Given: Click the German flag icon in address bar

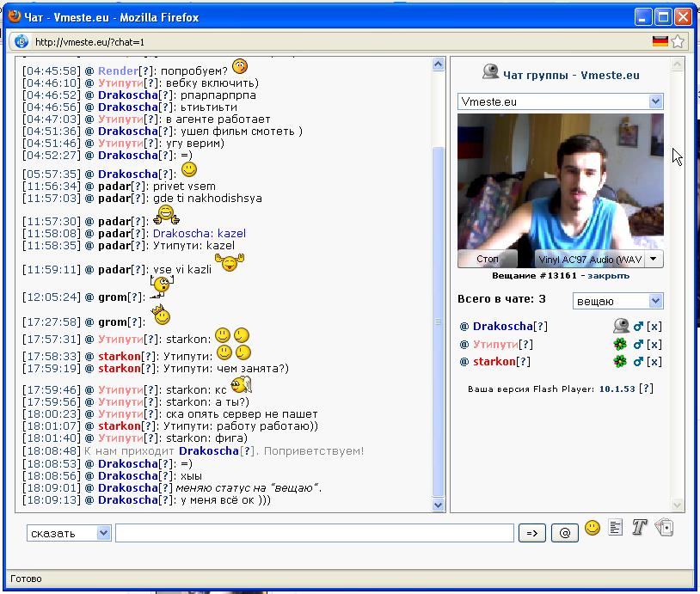Looking at the screenshot, I should (x=660, y=41).
